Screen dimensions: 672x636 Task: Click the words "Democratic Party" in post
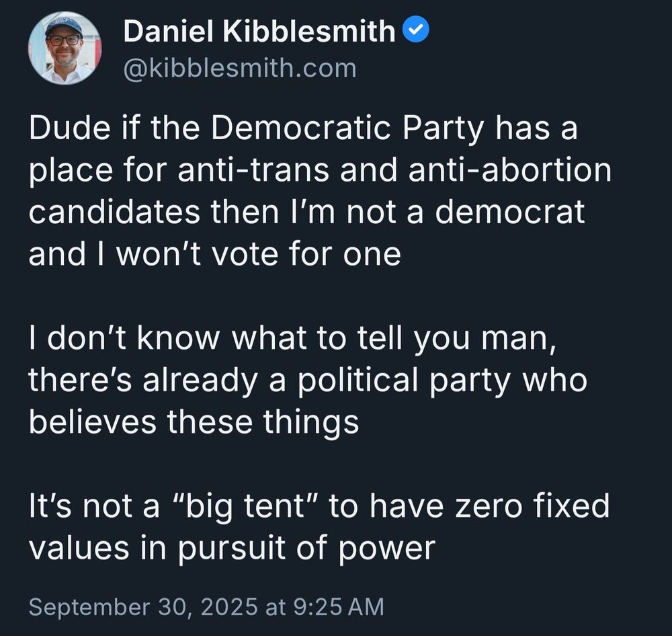point(347,128)
